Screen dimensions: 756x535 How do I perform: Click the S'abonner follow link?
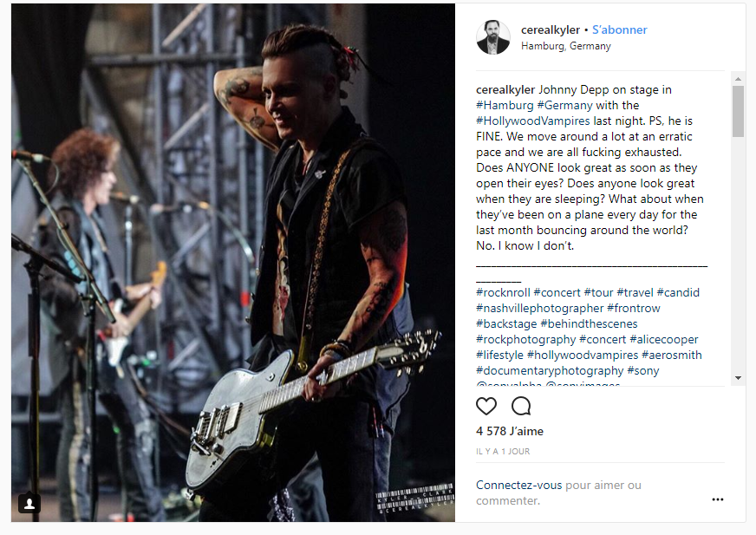[x=620, y=29]
